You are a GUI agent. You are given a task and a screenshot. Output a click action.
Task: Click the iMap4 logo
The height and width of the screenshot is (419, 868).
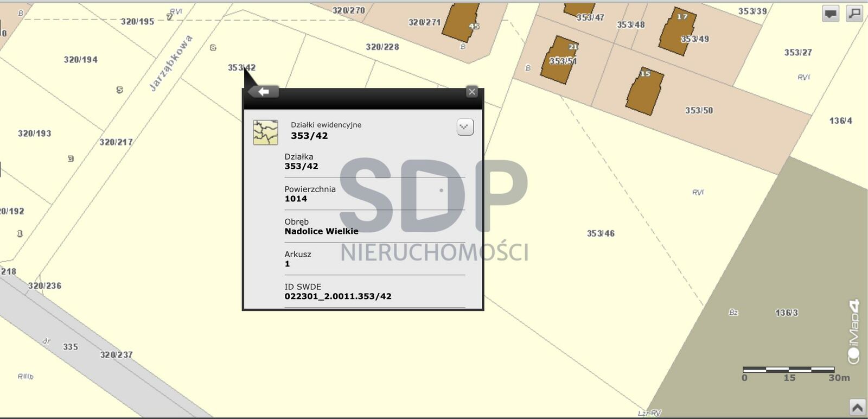854,331
